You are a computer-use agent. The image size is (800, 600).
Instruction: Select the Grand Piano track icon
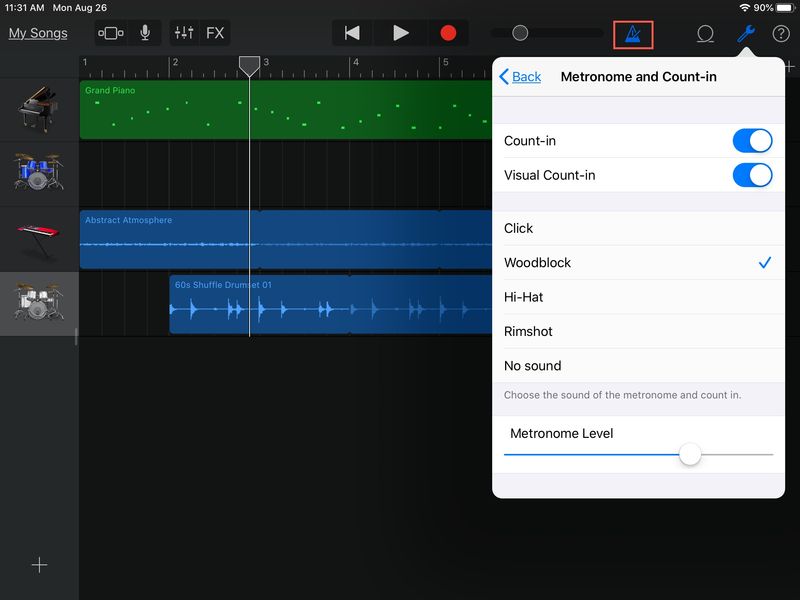click(38, 109)
